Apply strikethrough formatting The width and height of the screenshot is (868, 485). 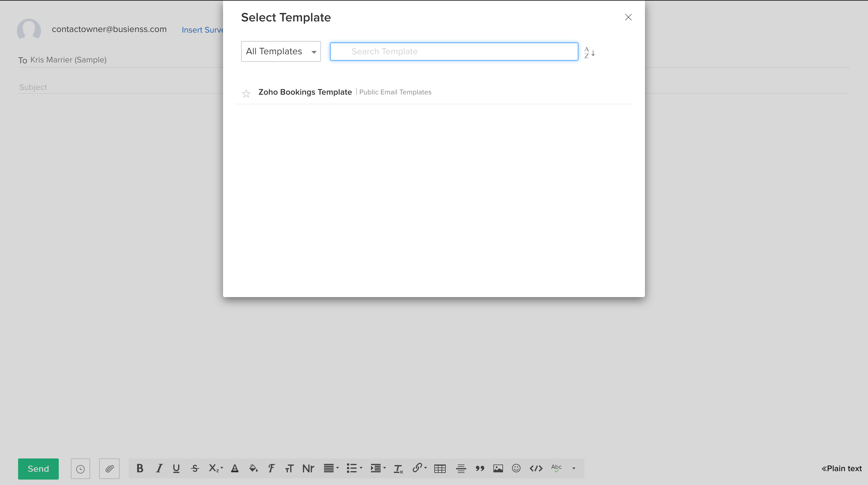pos(195,468)
